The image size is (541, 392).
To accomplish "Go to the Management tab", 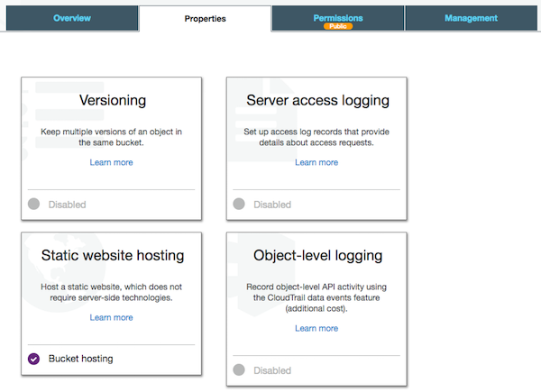I will click(x=471, y=18).
